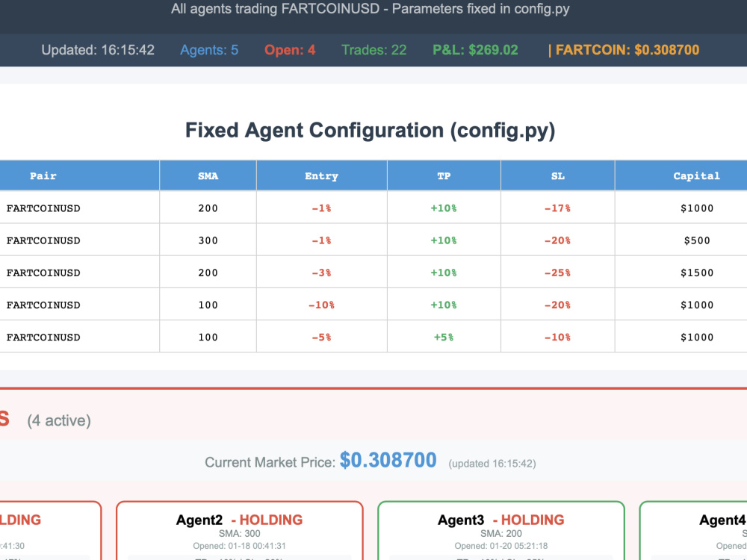Click the 'SMA: 200' line in Agent3 card

pyautogui.click(x=500, y=533)
